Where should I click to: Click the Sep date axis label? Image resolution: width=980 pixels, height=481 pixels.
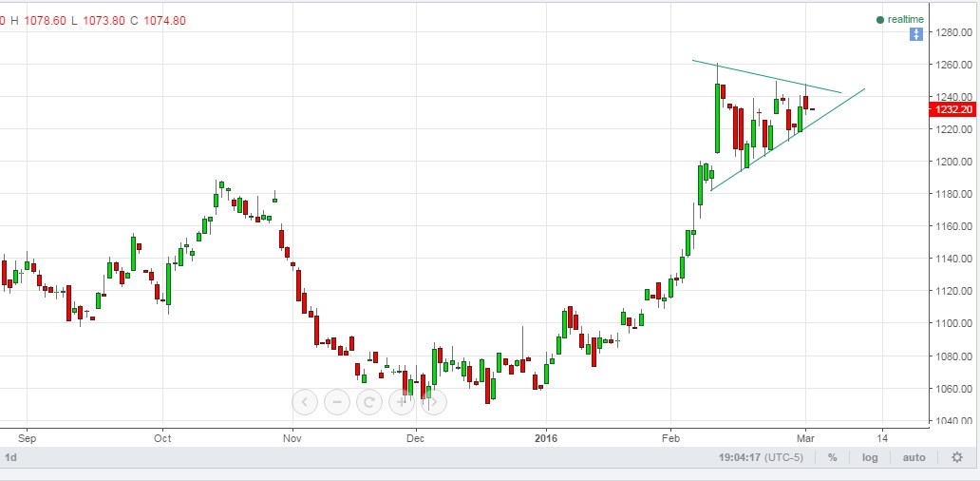[x=27, y=438]
